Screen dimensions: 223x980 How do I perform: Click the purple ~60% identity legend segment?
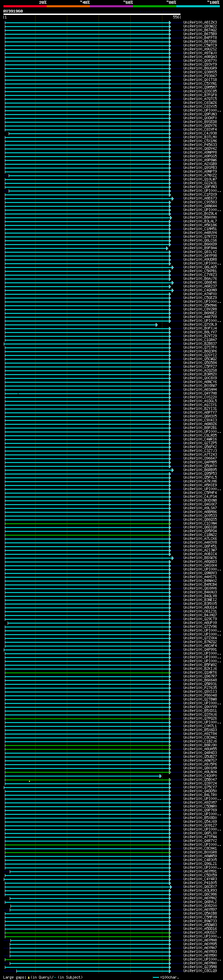coord(112,7)
